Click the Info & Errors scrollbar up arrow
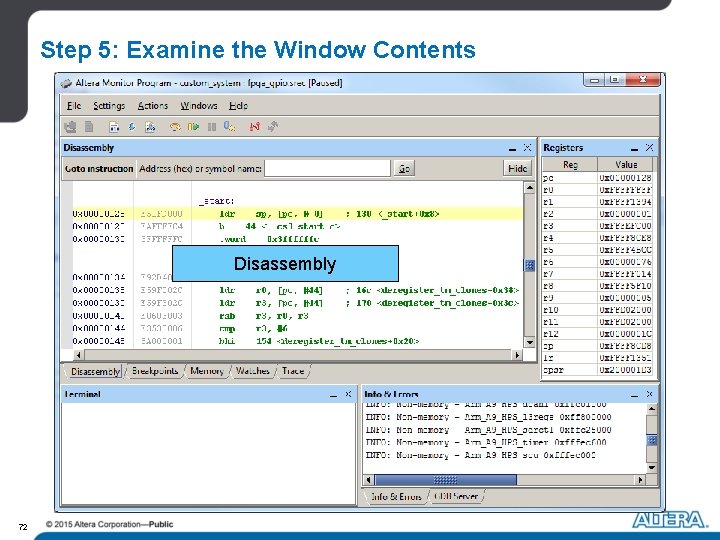Image resolution: width=720 pixels, height=540 pixels. click(x=652, y=408)
